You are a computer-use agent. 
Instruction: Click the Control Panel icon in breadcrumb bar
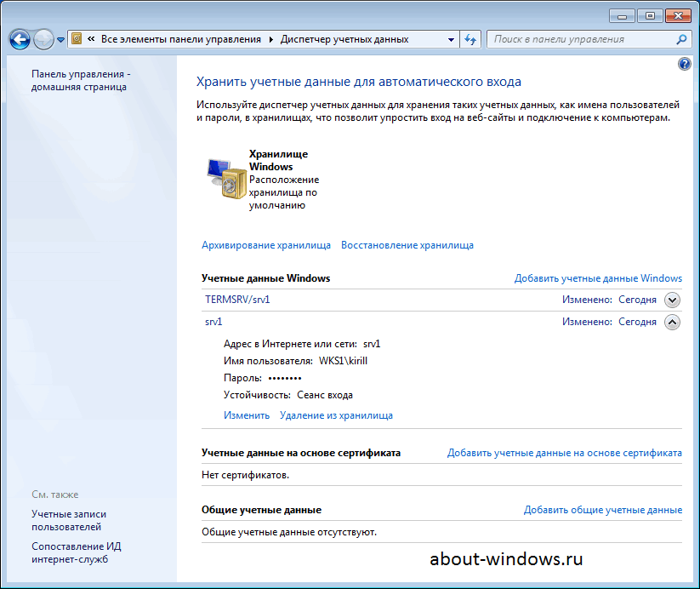tap(75, 38)
